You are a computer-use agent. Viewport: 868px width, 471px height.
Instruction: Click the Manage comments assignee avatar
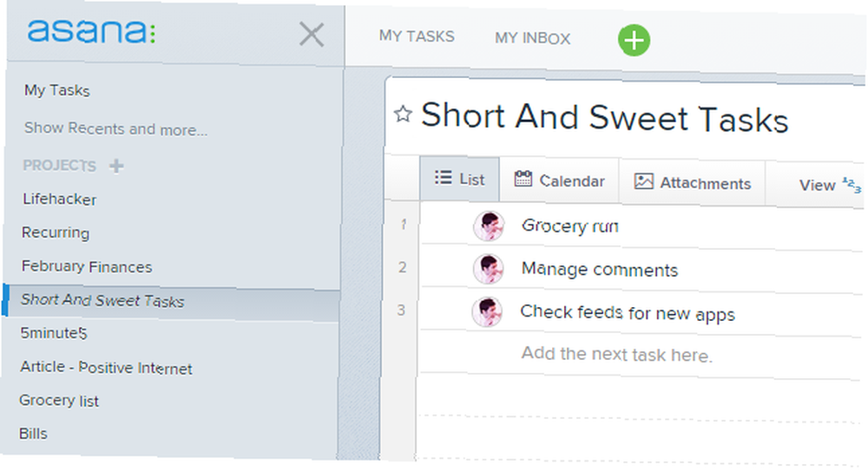tap(488, 269)
